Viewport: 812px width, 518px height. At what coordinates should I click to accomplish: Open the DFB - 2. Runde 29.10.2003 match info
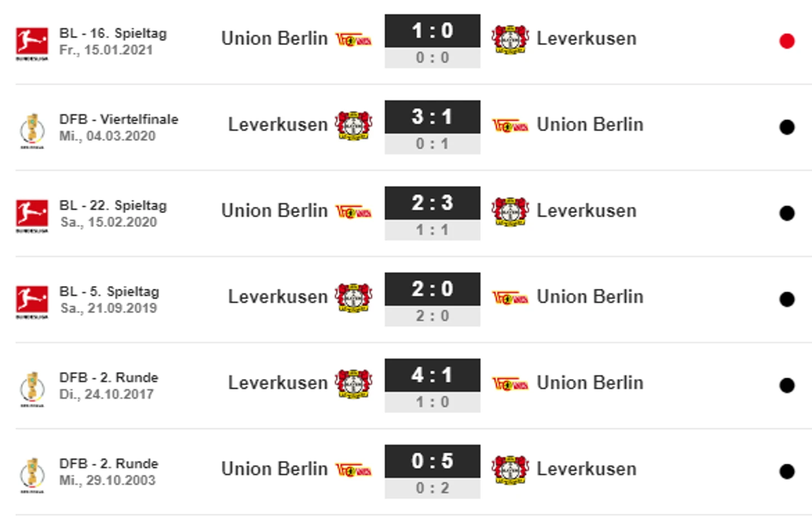[109, 472]
